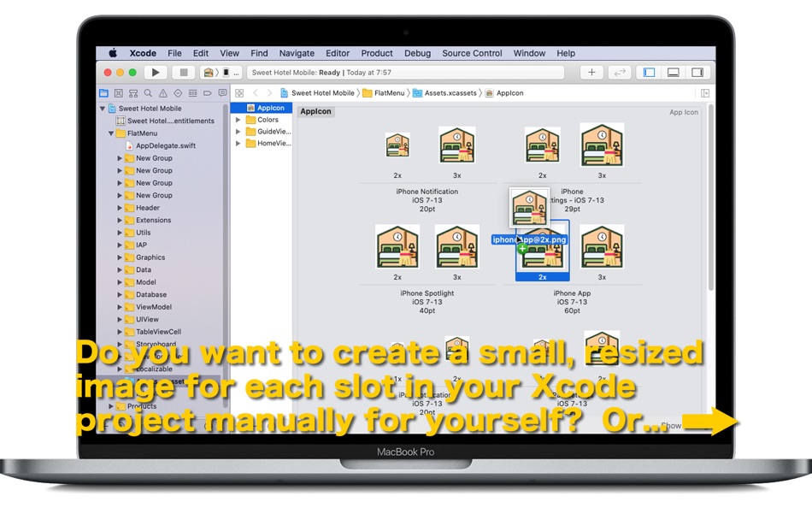Open the Issue navigator warning icon
Image resolution: width=812 pixels, height=508 pixels.
[x=163, y=93]
